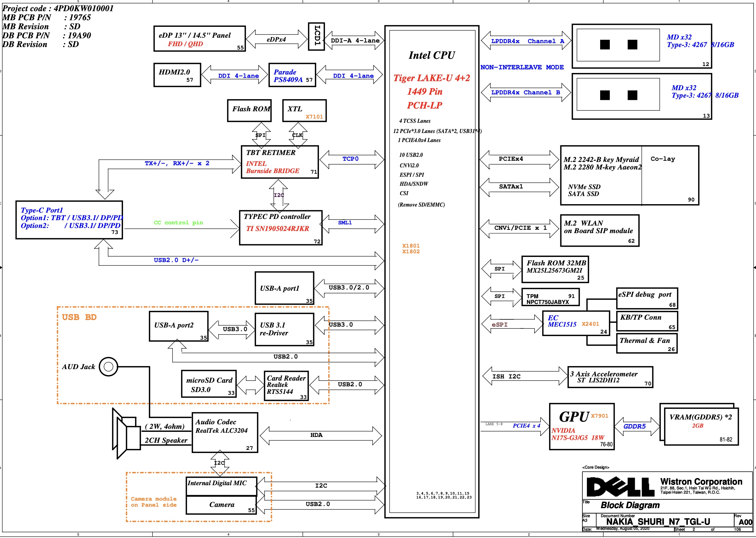Click Wistron Corporation text
Image resolution: width=756 pixels, height=538 pixels.
(701, 481)
